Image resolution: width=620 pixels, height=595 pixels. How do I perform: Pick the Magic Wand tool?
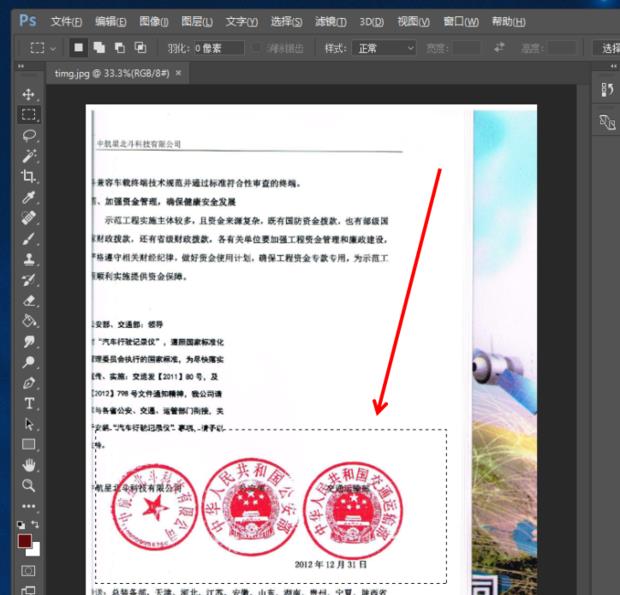[29, 156]
